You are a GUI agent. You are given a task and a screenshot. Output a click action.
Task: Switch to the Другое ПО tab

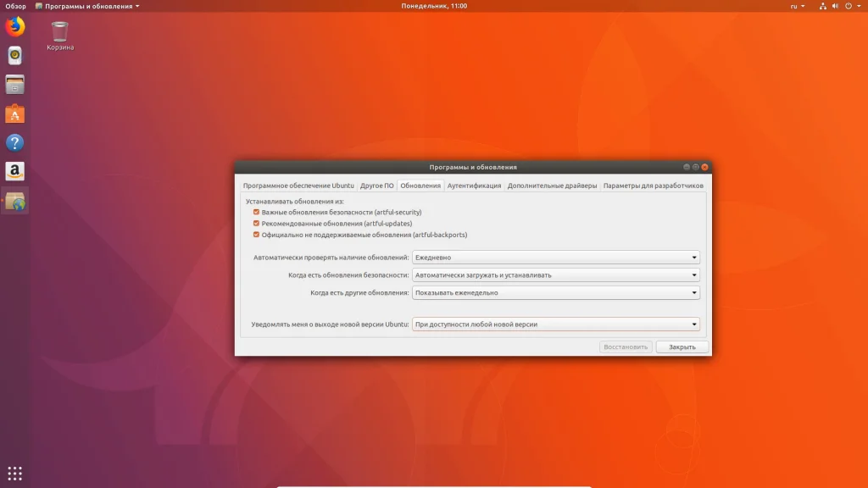(x=376, y=186)
